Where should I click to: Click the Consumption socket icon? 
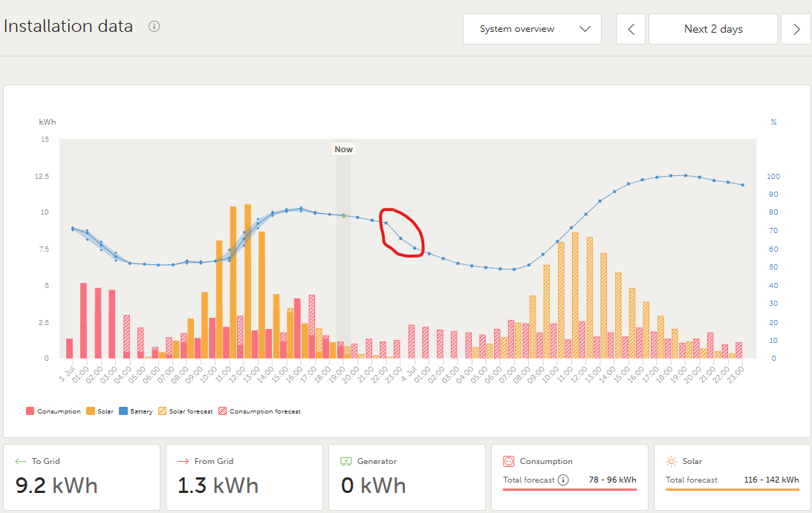(509, 461)
